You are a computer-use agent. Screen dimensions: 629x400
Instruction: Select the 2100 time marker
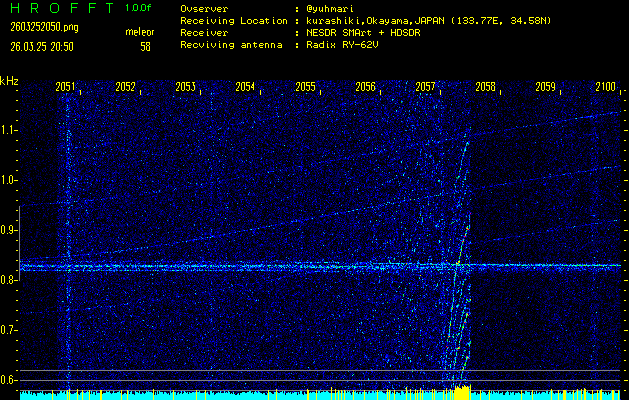(x=605, y=88)
